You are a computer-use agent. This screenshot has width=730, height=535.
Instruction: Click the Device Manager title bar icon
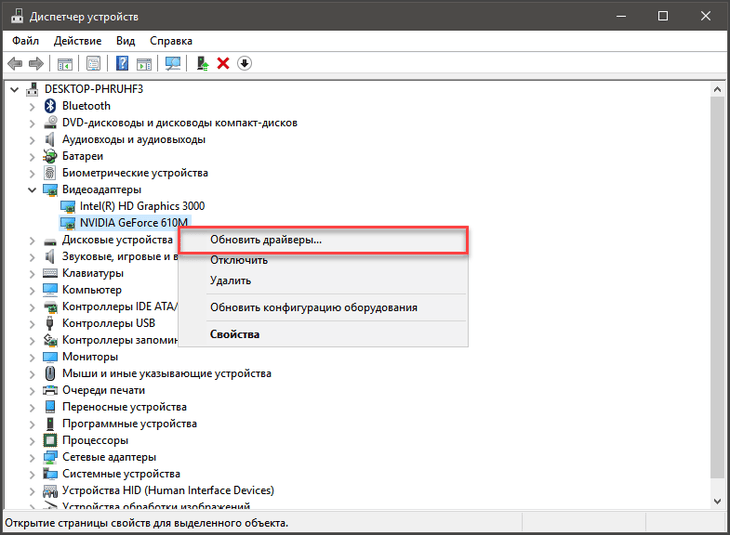[x=17, y=16]
